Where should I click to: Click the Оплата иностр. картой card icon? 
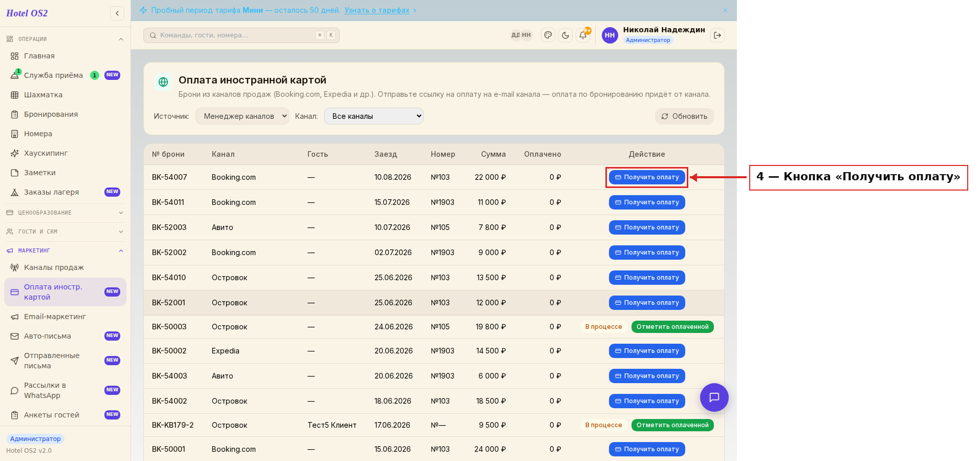(x=14, y=292)
